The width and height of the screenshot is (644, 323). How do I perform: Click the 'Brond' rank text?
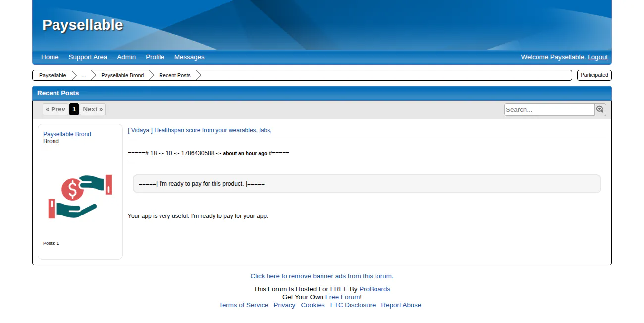[51, 141]
